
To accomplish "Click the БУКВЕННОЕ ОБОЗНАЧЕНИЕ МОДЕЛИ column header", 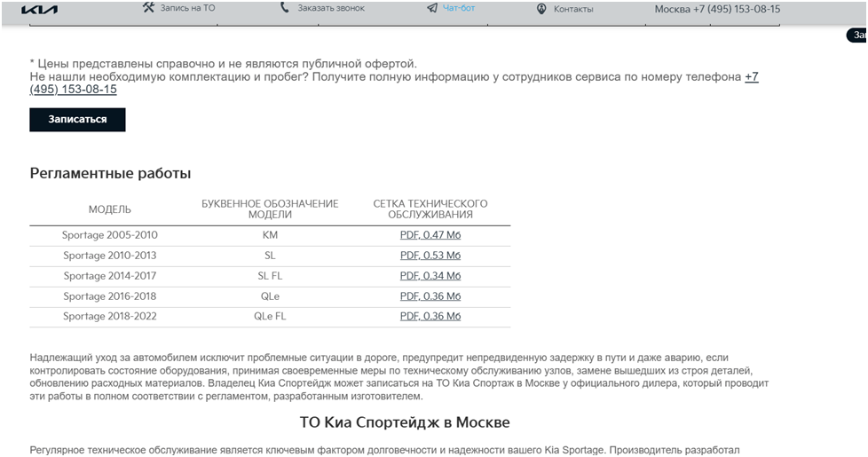I will click(270, 209).
